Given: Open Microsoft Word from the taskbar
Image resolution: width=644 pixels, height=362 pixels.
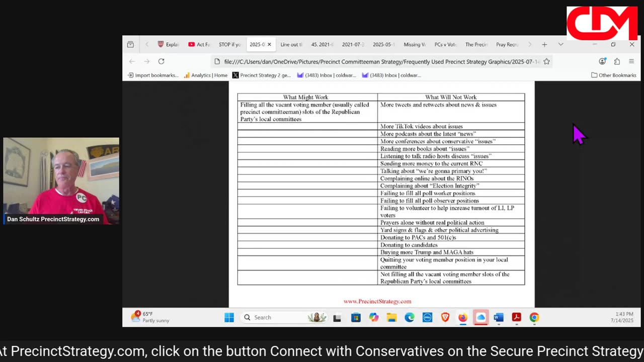Looking at the screenshot, I should [x=499, y=317].
